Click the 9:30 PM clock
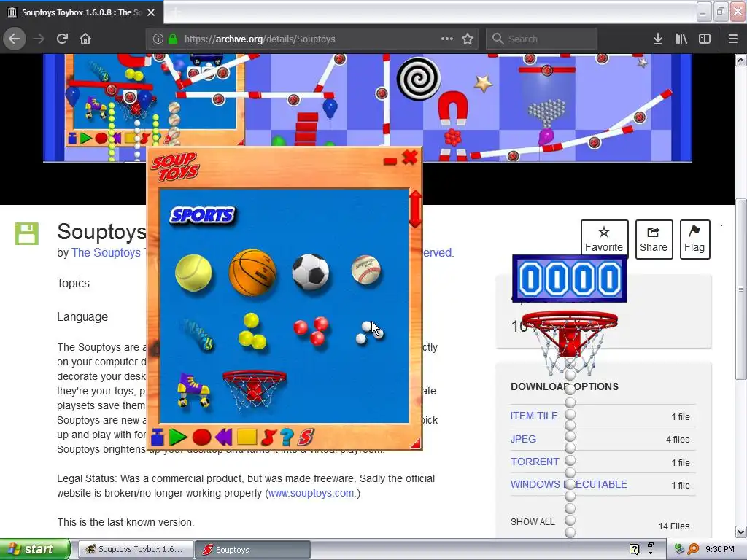This screenshot has width=747, height=560. pos(719,549)
